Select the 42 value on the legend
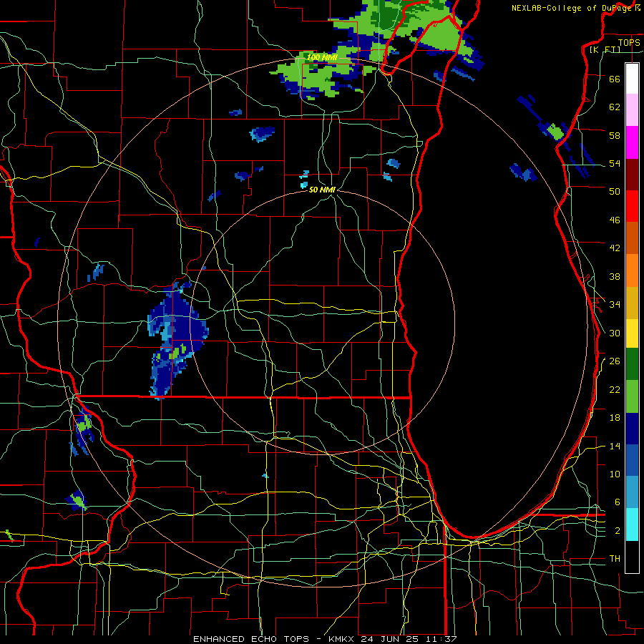644x644 pixels. pyautogui.click(x=615, y=248)
